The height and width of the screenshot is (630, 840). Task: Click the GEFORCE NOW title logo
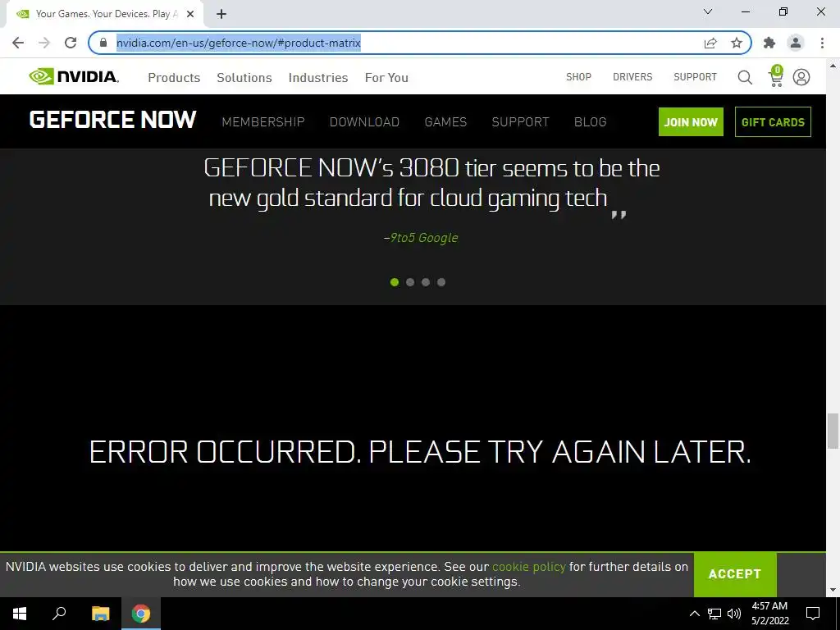pyautogui.click(x=113, y=120)
